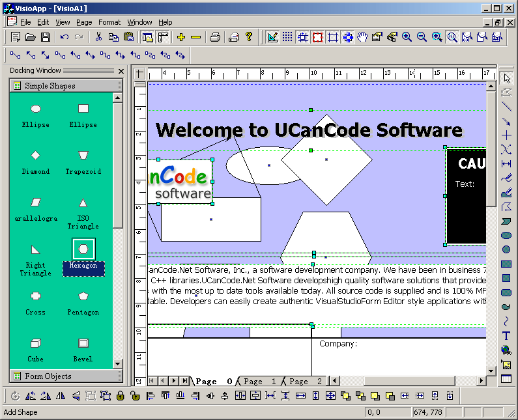Click the rotate icon in bottom toolbar
The height and width of the screenshot is (420, 518).
click(x=15, y=395)
